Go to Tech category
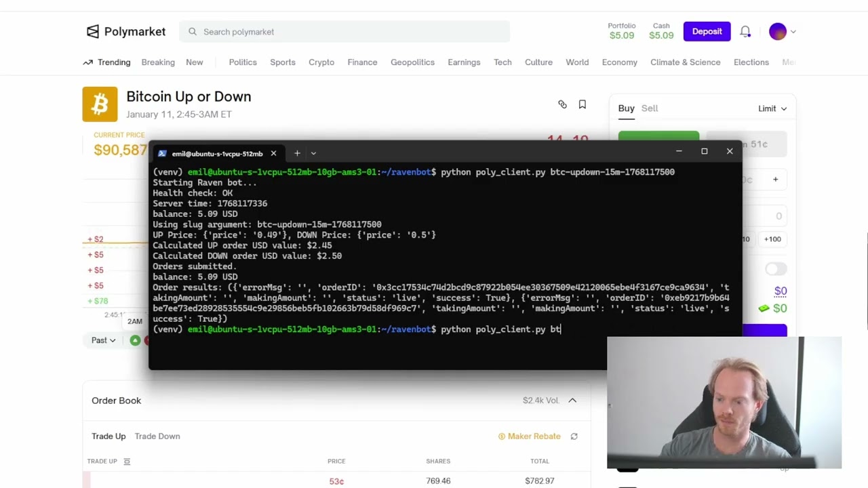 pos(502,62)
